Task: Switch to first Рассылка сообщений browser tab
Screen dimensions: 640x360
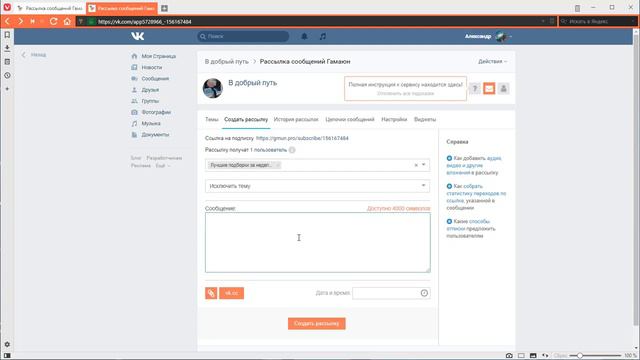Action: 50,8
